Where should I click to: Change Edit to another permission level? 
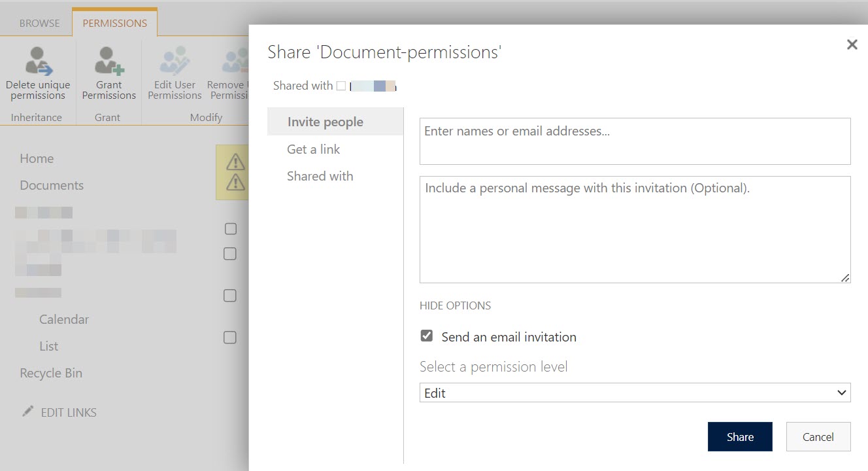coord(635,392)
